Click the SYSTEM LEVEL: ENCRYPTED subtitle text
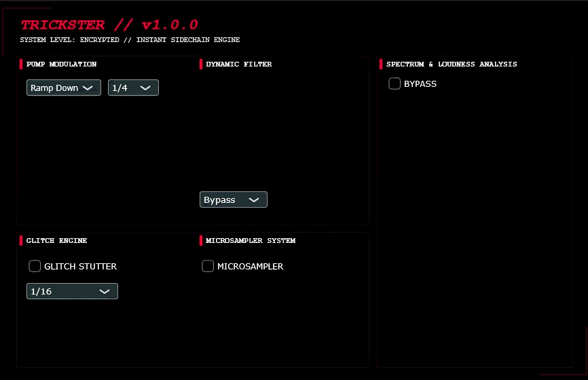The image size is (588, 380). tap(130, 40)
